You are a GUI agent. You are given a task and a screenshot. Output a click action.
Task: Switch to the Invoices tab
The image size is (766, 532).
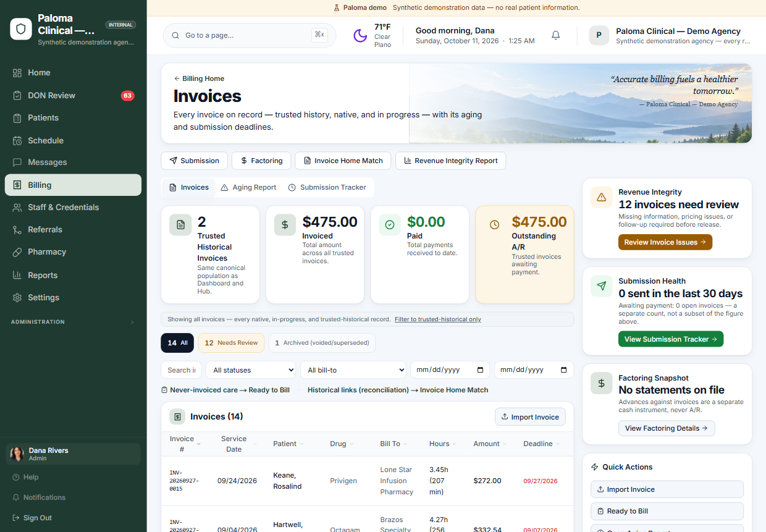pyautogui.click(x=189, y=187)
